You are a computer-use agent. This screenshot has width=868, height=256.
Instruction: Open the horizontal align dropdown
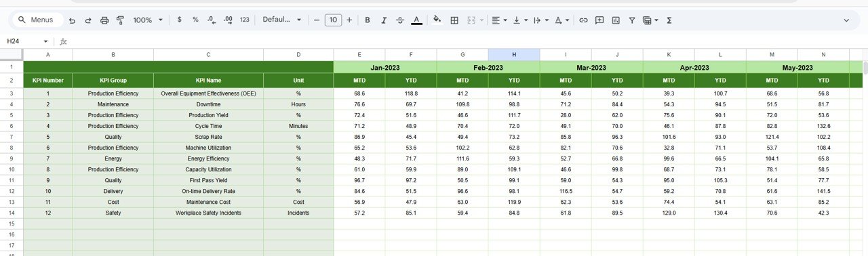click(499, 20)
